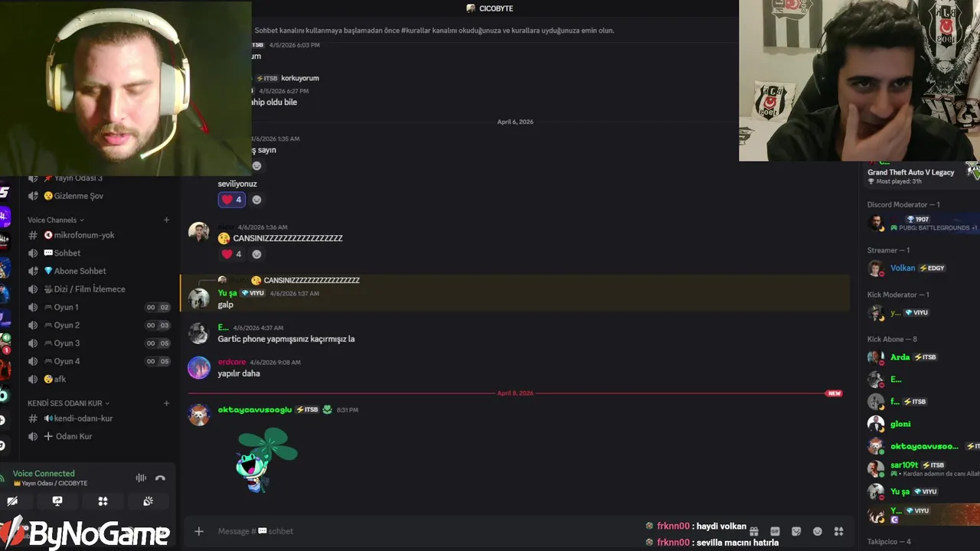
Task: Collapse the KENDİ SES ODANI KUR category
Action: (69, 403)
